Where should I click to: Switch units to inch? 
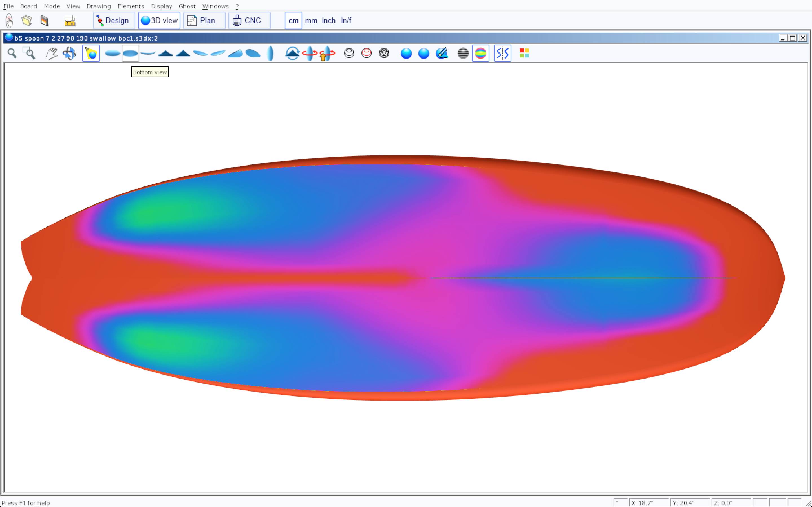pyautogui.click(x=328, y=21)
